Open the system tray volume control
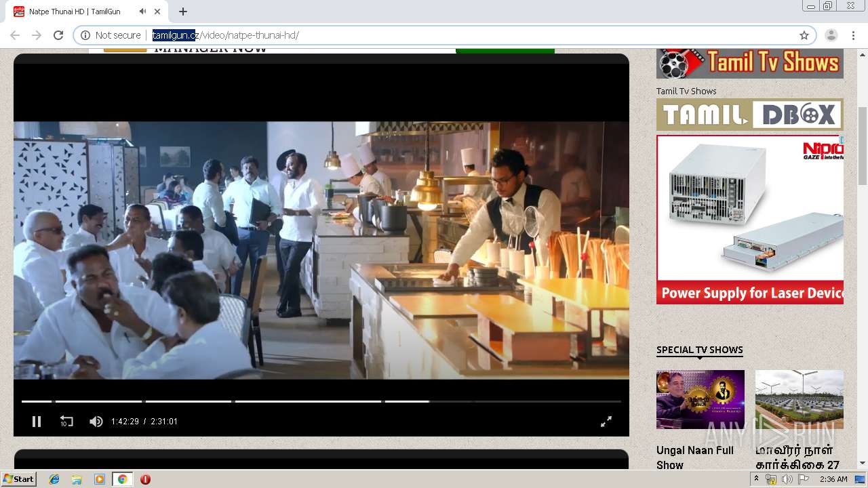This screenshot has height=488, width=868. click(787, 479)
